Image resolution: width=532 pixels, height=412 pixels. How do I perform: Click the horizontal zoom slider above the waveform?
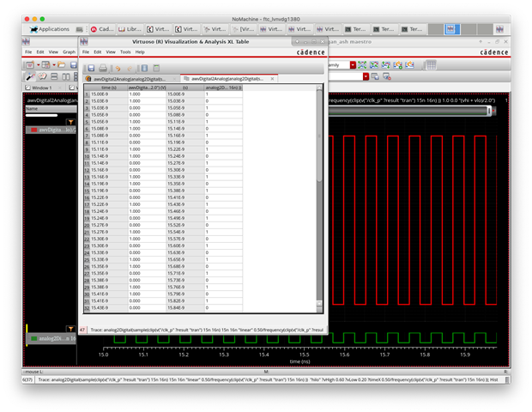410,111
